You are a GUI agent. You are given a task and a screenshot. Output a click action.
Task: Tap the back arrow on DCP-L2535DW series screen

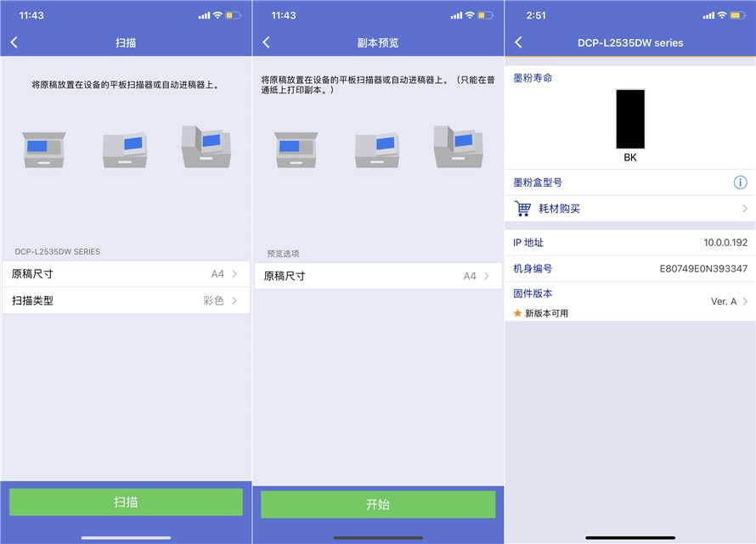[x=519, y=42]
